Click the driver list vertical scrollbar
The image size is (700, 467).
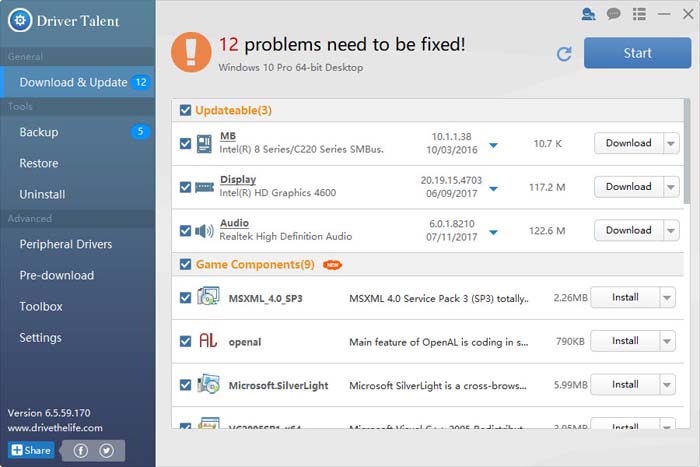(687, 152)
